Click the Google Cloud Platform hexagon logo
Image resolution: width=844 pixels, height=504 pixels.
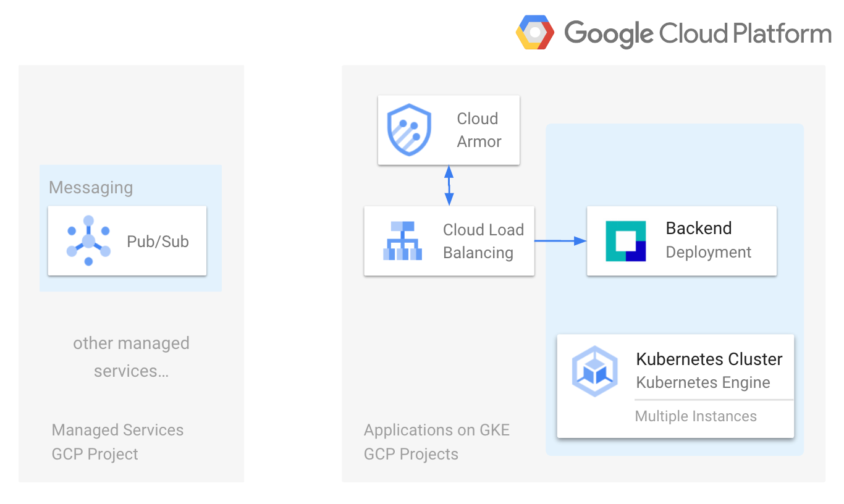pos(535,32)
